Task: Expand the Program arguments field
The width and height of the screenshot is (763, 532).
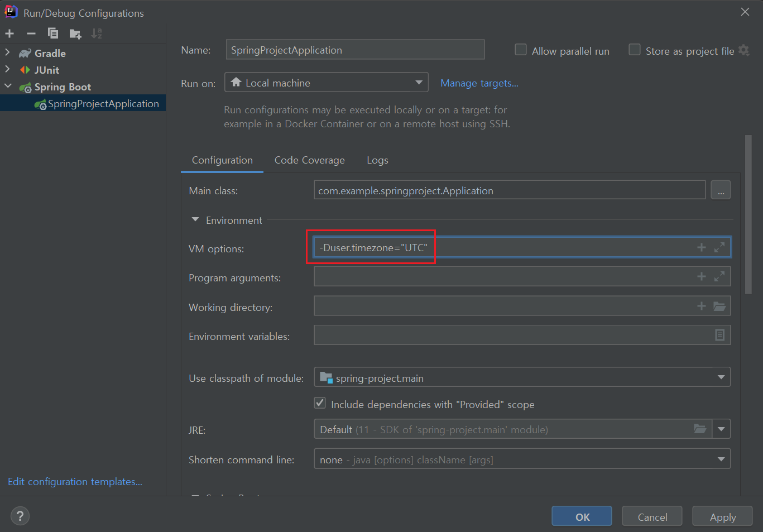Action: coord(719,276)
